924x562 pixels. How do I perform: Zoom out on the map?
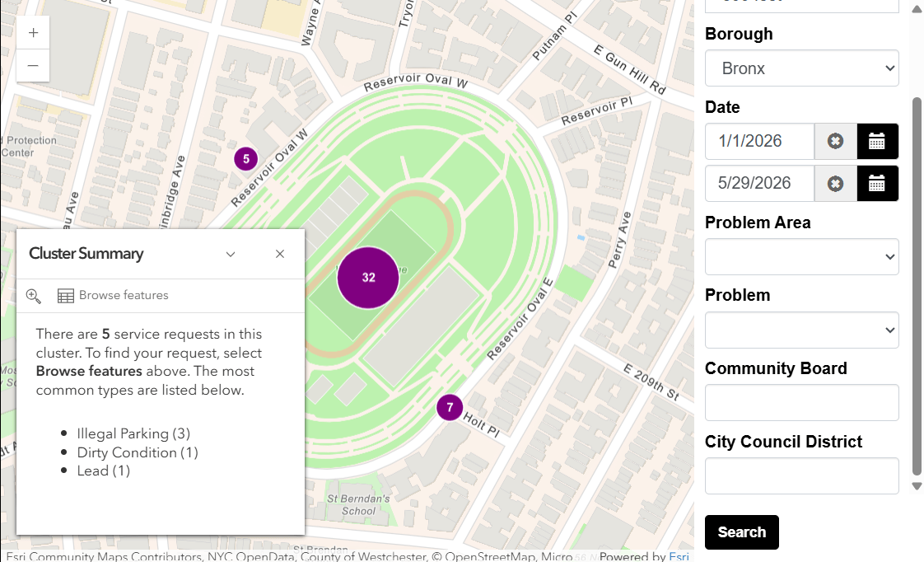click(33, 65)
